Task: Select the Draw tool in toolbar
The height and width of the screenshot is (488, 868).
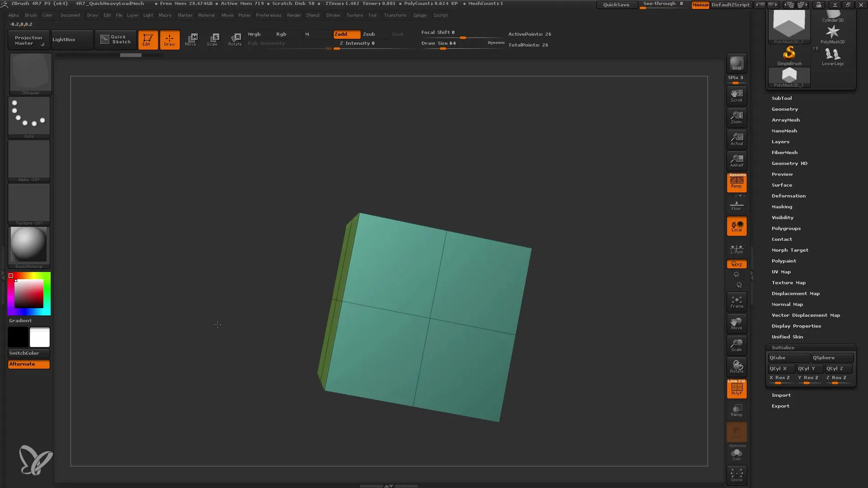Action: coord(170,39)
